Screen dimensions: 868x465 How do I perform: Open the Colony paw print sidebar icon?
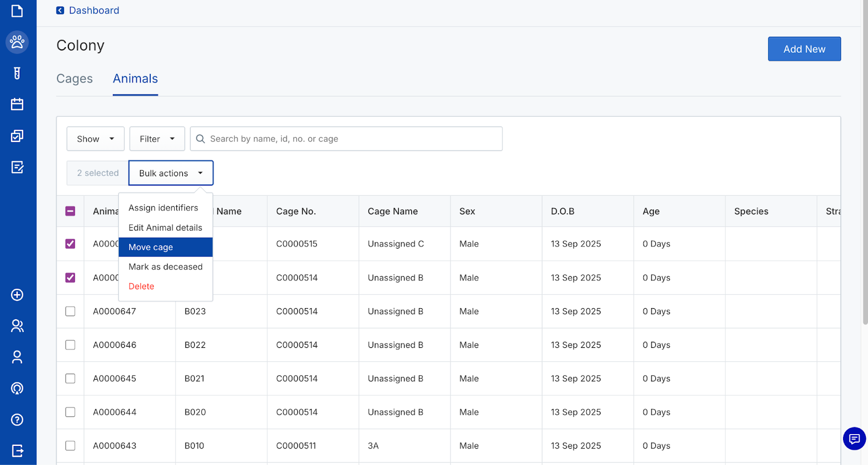coord(17,42)
